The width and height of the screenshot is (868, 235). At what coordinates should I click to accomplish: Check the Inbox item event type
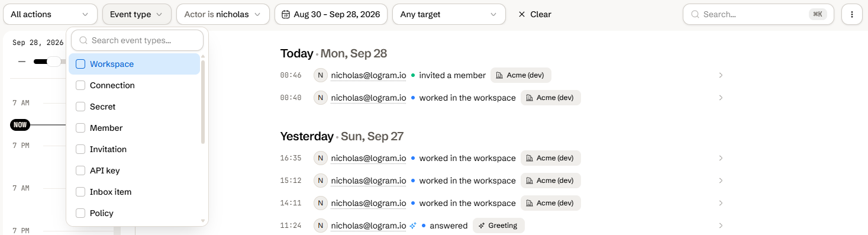point(80,192)
